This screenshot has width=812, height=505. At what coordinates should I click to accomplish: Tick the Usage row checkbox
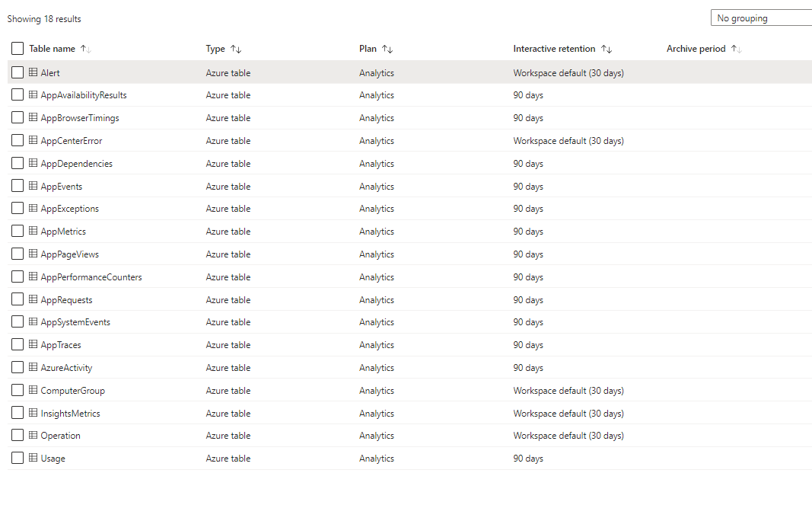tap(18, 459)
